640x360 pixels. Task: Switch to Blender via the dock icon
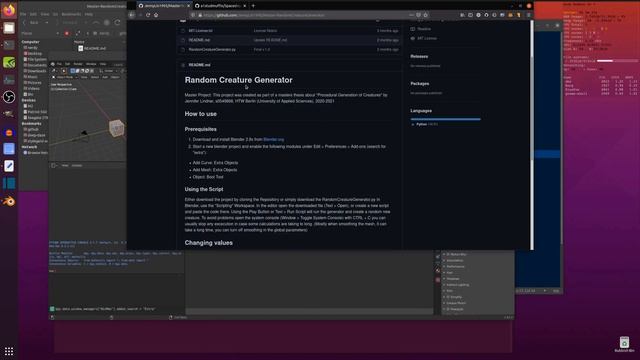9,201
